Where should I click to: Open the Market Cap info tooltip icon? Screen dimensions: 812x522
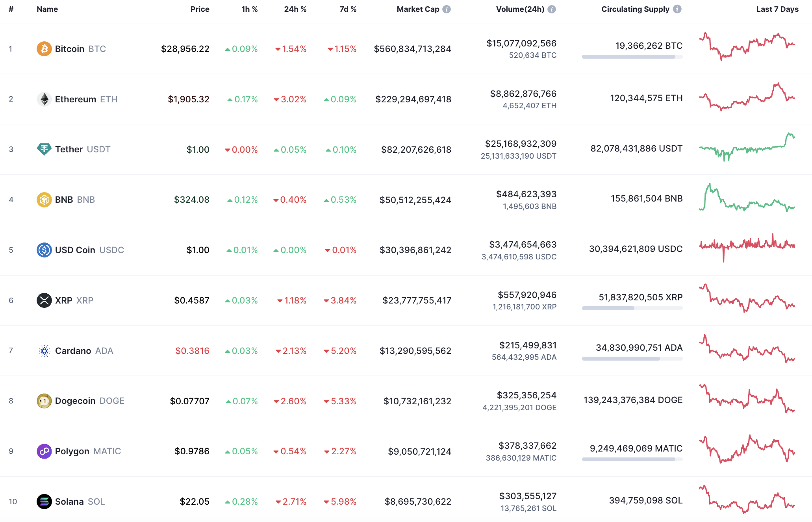click(446, 9)
